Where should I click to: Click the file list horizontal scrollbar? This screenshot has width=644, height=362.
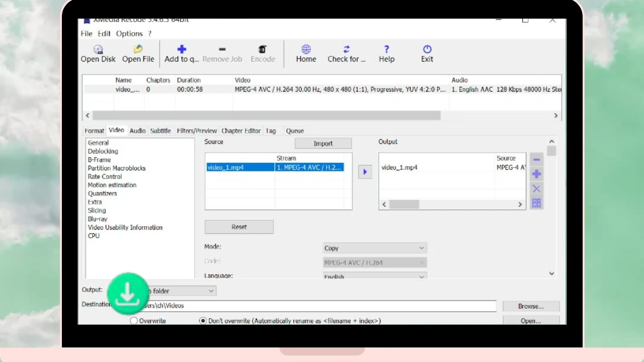(x=267, y=116)
